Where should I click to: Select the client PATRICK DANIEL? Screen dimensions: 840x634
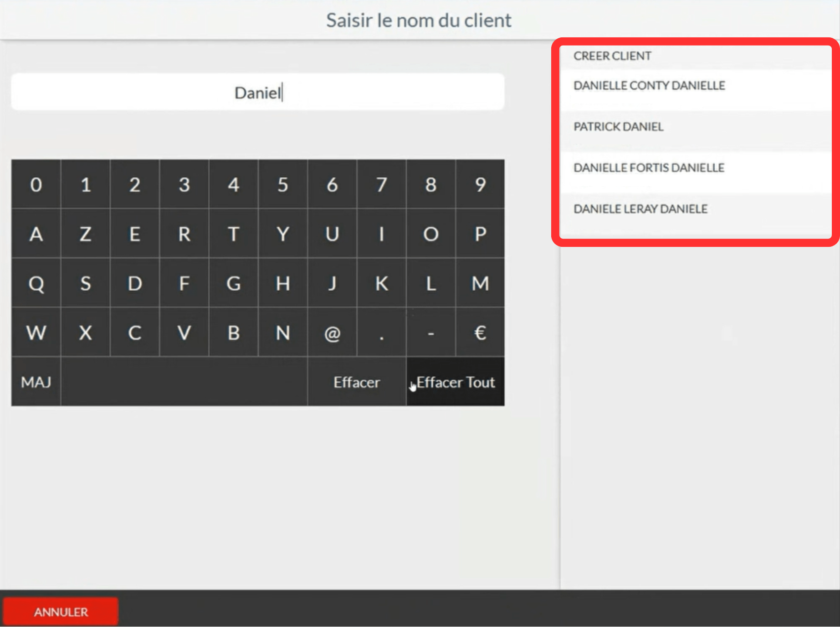[x=618, y=127]
